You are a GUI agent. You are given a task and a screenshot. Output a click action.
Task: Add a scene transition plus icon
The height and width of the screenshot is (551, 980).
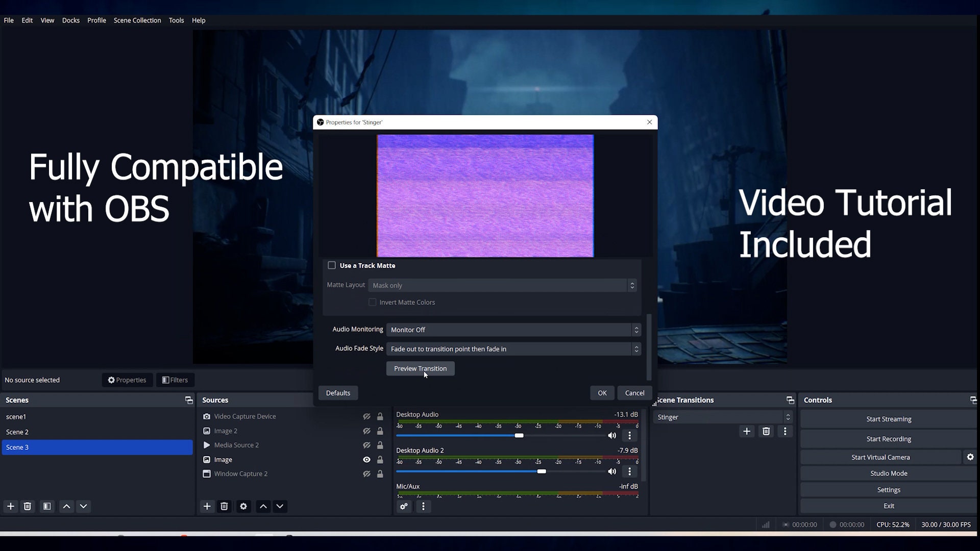[x=747, y=431]
